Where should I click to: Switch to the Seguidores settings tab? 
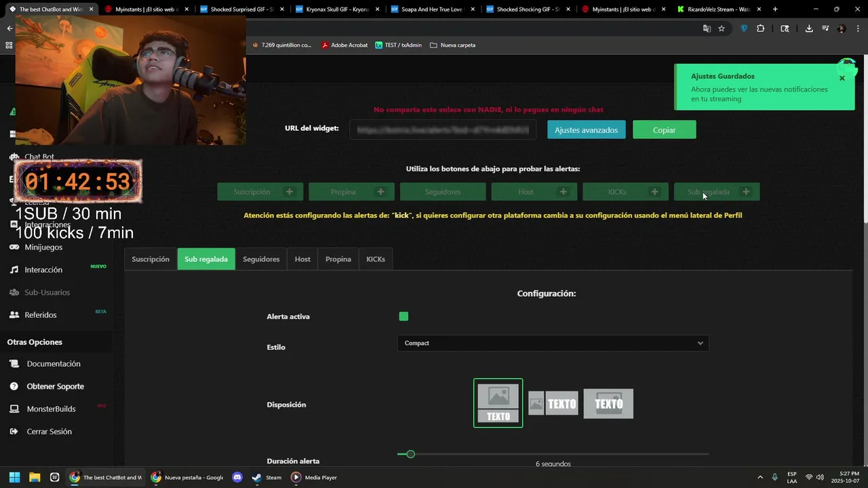(x=261, y=259)
